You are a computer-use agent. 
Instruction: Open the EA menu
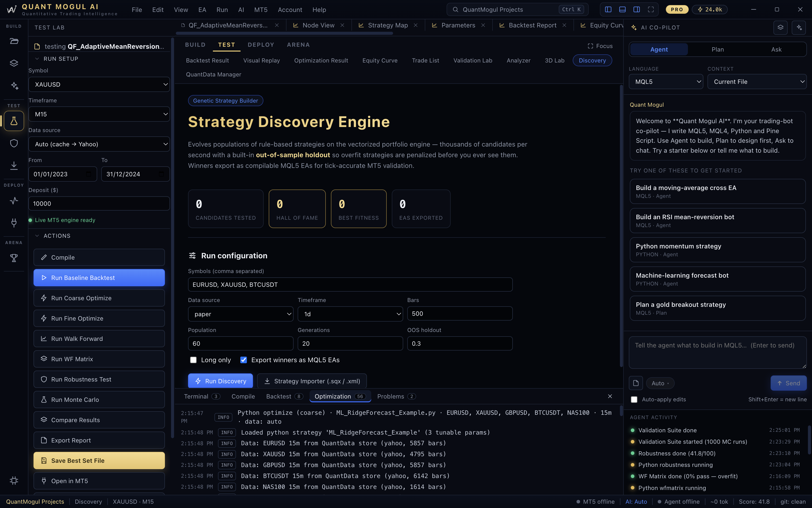click(202, 10)
